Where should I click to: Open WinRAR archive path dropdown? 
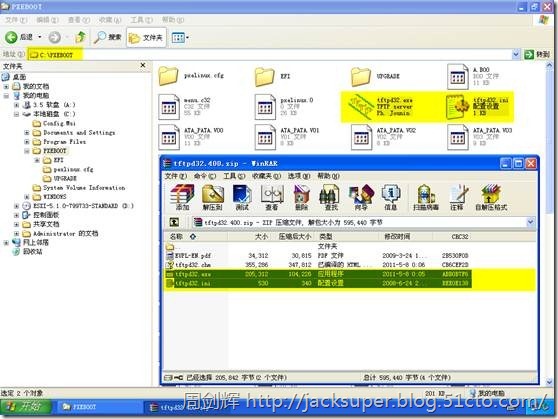(530, 222)
